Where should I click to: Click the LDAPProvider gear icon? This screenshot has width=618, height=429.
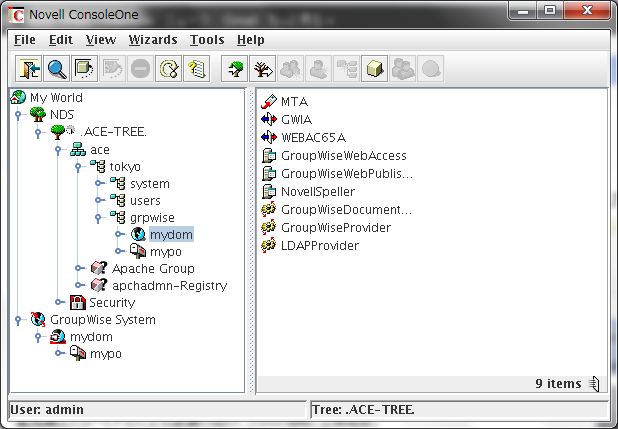click(x=269, y=245)
